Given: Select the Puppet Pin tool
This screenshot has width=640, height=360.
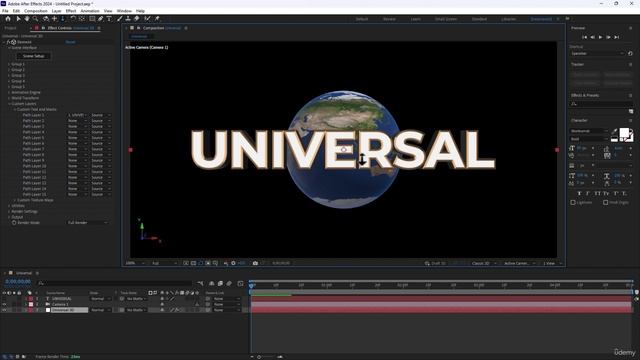Looking at the screenshot, I should click(157, 19).
